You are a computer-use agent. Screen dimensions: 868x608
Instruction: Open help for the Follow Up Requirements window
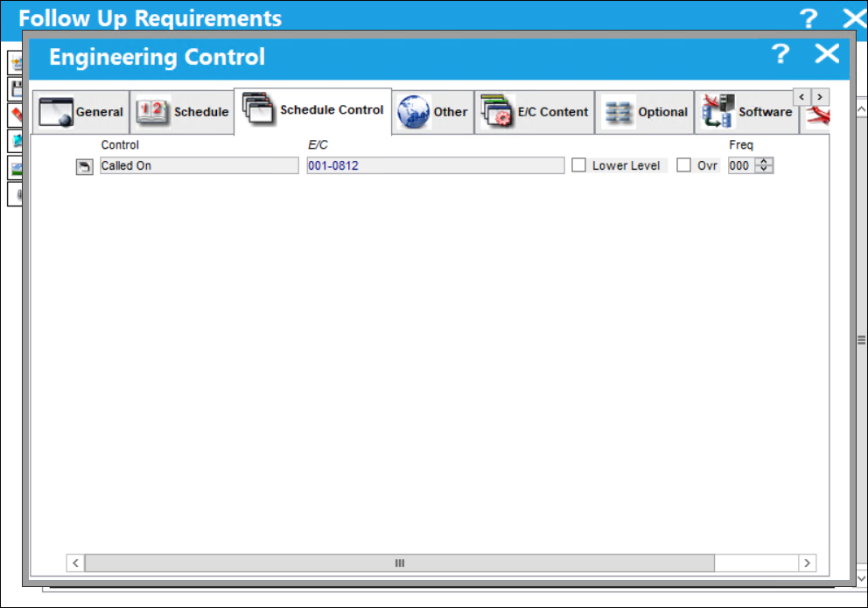click(x=808, y=18)
